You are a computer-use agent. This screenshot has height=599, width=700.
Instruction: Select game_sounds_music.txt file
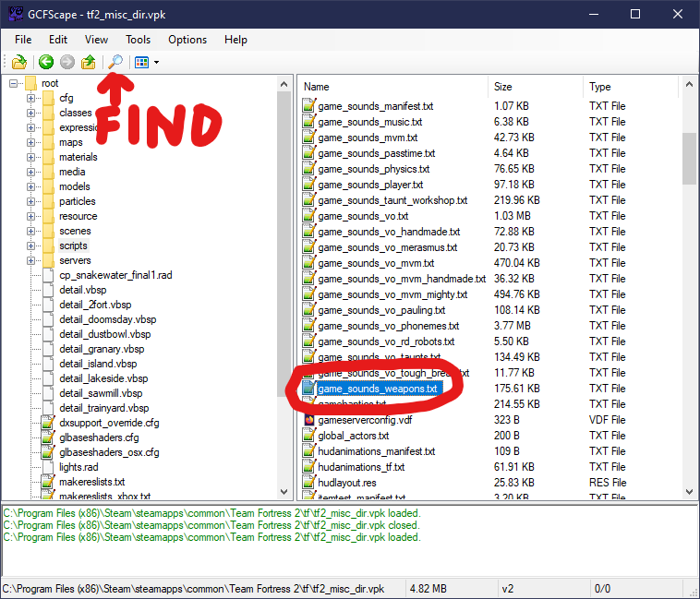[370, 122]
